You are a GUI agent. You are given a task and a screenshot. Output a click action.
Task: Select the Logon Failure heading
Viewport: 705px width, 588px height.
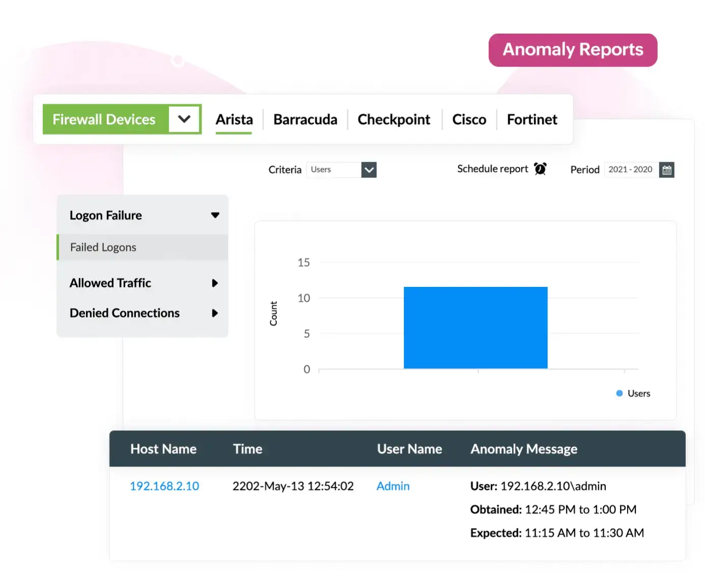[106, 215]
